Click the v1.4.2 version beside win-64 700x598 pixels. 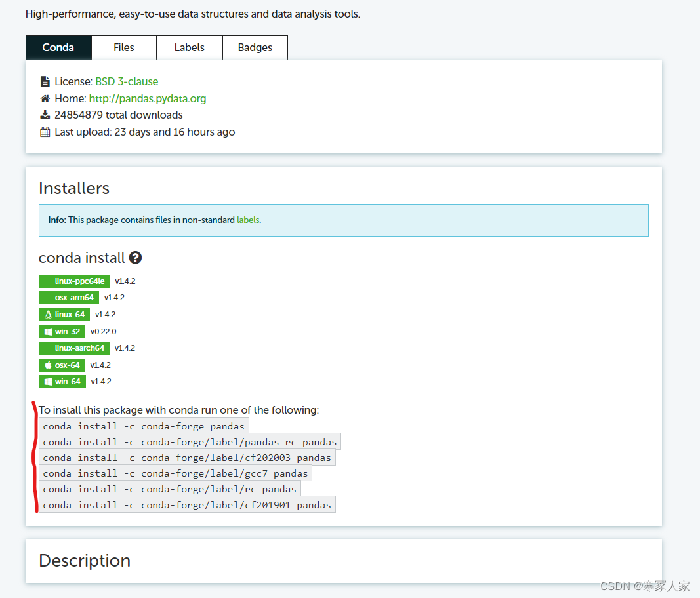pos(101,382)
